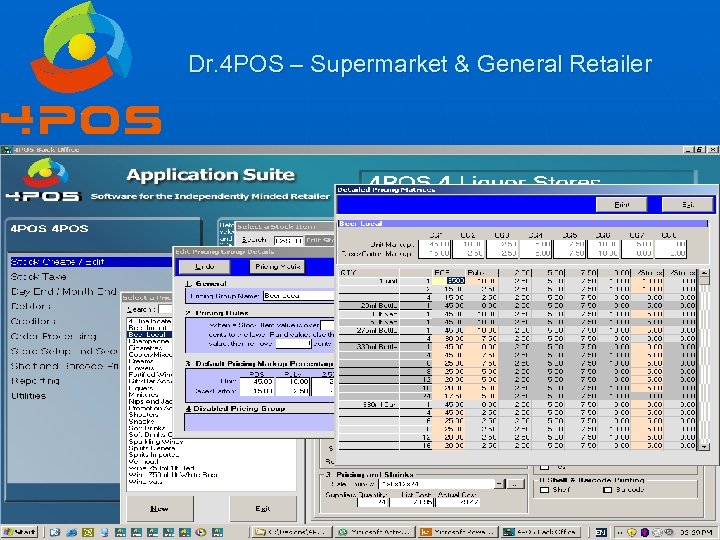720x540 pixels.
Task: Click the Pricing Group Name field
Action: [299, 296]
